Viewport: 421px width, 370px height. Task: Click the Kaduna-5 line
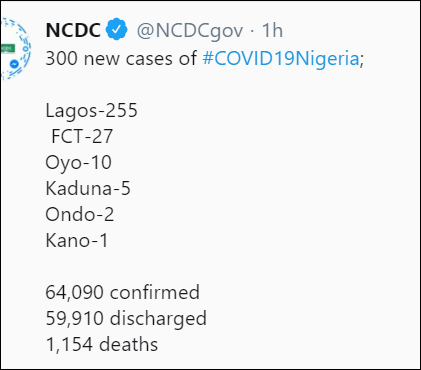point(88,188)
